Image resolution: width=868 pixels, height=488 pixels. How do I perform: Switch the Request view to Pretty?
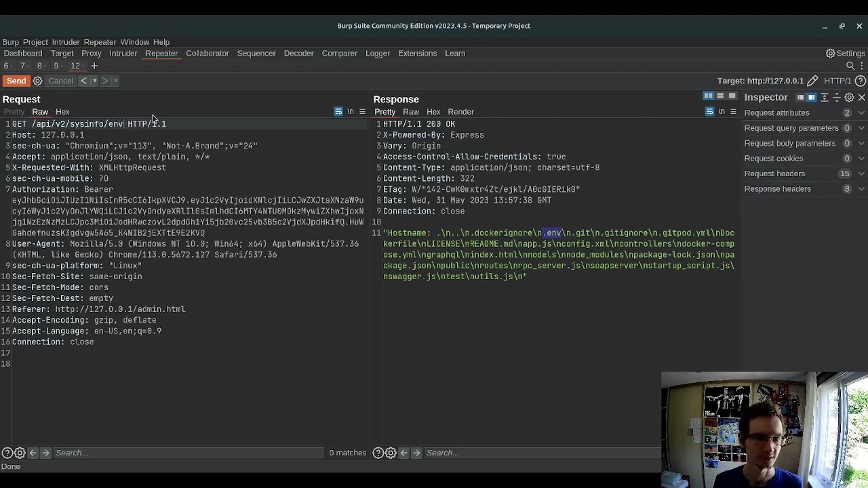(14, 112)
